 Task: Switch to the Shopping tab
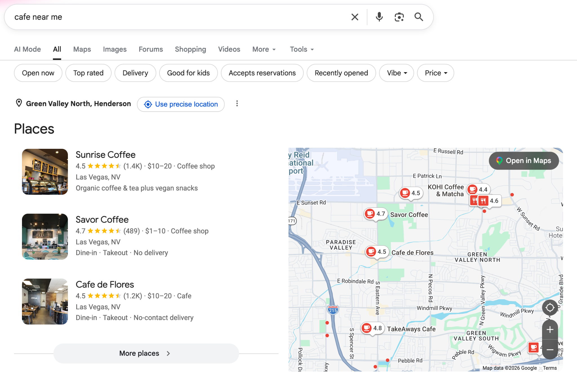point(190,49)
